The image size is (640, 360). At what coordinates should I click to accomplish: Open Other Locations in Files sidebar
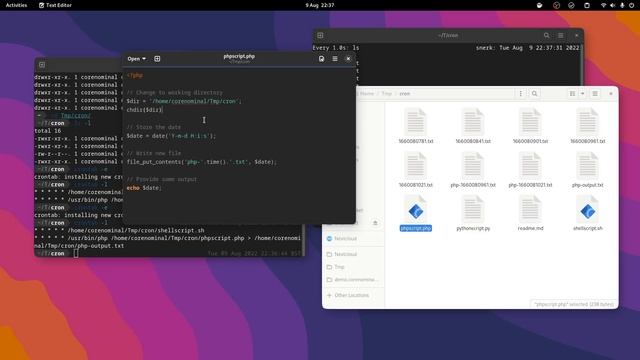click(354, 295)
